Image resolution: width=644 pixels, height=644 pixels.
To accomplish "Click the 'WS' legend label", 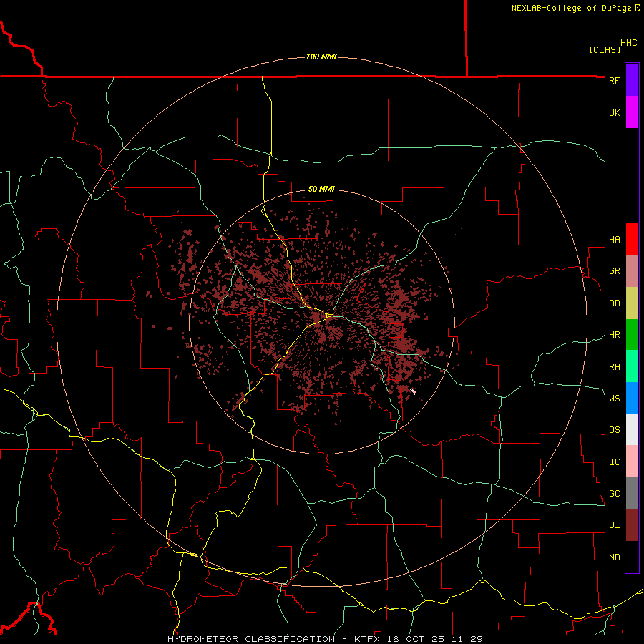I will [614, 399].
